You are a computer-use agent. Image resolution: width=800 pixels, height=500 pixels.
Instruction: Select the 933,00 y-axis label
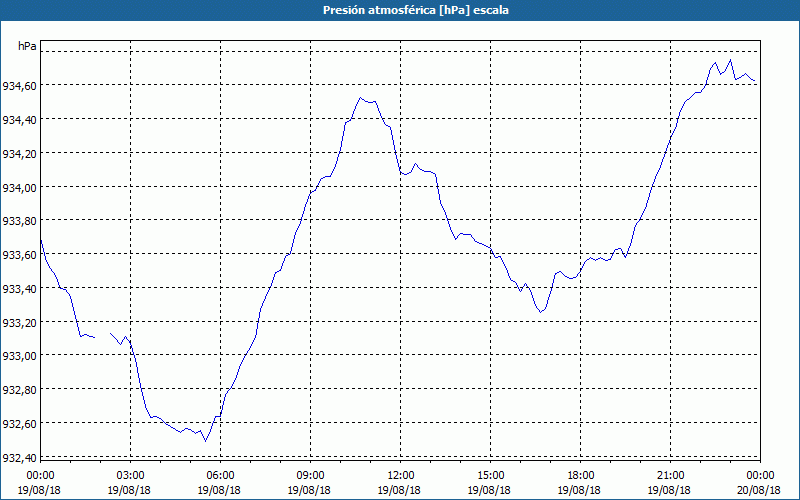(x=19, y=355)
